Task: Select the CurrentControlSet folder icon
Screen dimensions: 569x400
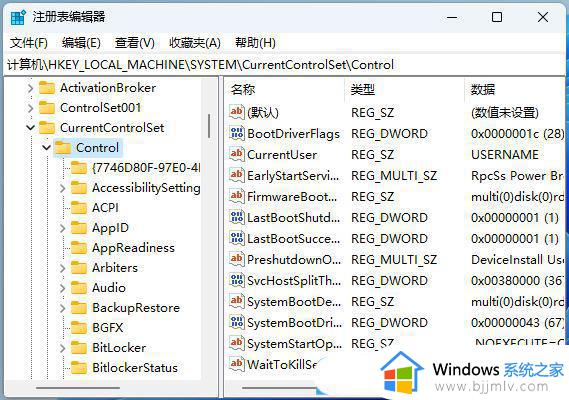Action: point(47,128)
